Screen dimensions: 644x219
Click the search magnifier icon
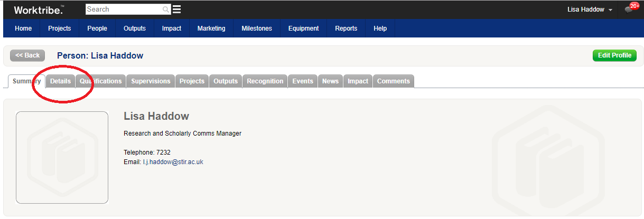(x=166, y=9)
